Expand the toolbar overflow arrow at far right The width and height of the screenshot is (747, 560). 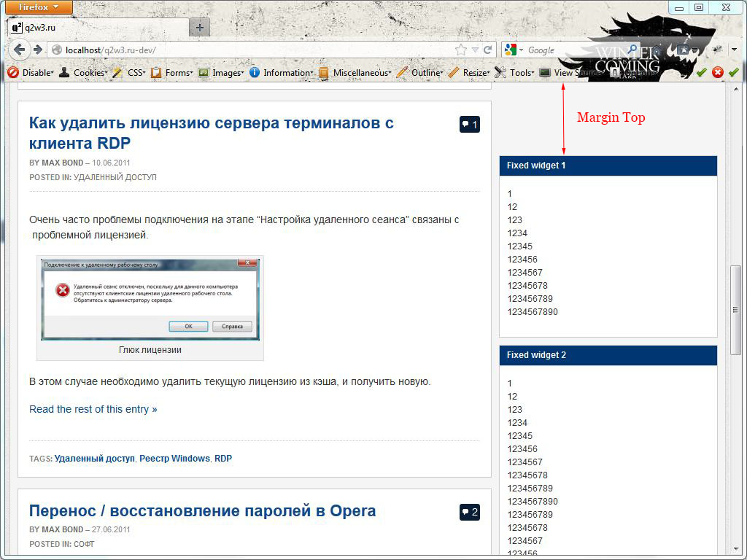(x=734, y=50)
